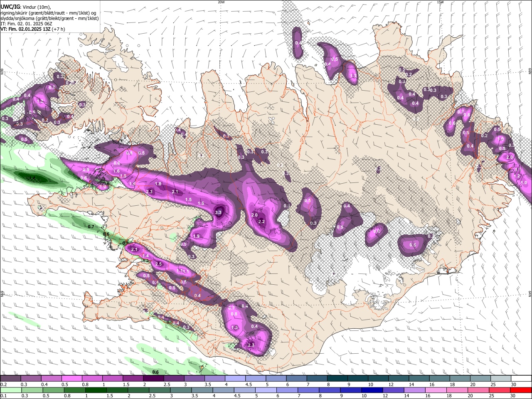The width and height of the screenshot is (532, 399).
Task: Pick the darkest purple swatch between 2 and 2.5
Action: click(153, 378)
